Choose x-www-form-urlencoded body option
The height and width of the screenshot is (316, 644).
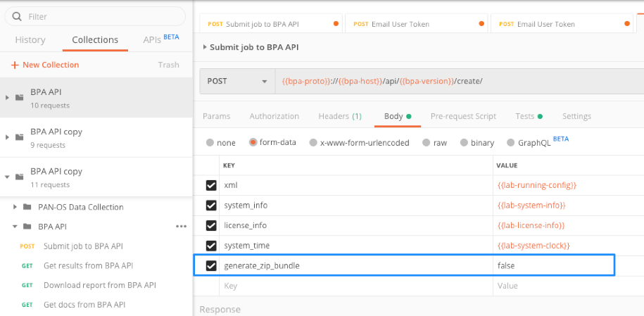point(311,142)
